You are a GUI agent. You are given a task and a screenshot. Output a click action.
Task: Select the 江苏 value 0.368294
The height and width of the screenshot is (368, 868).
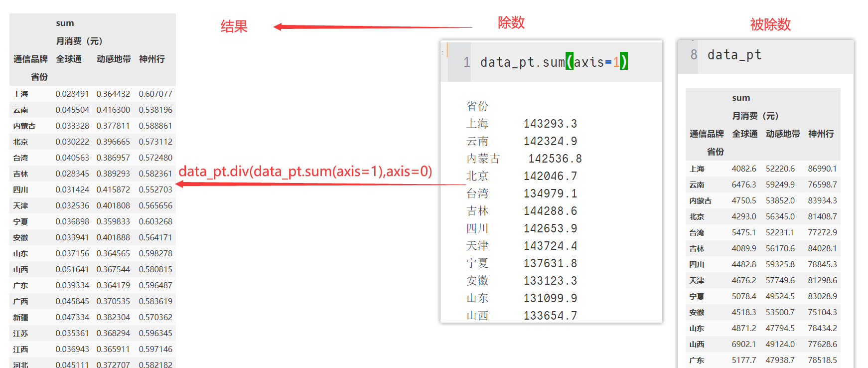coord(113,333)
